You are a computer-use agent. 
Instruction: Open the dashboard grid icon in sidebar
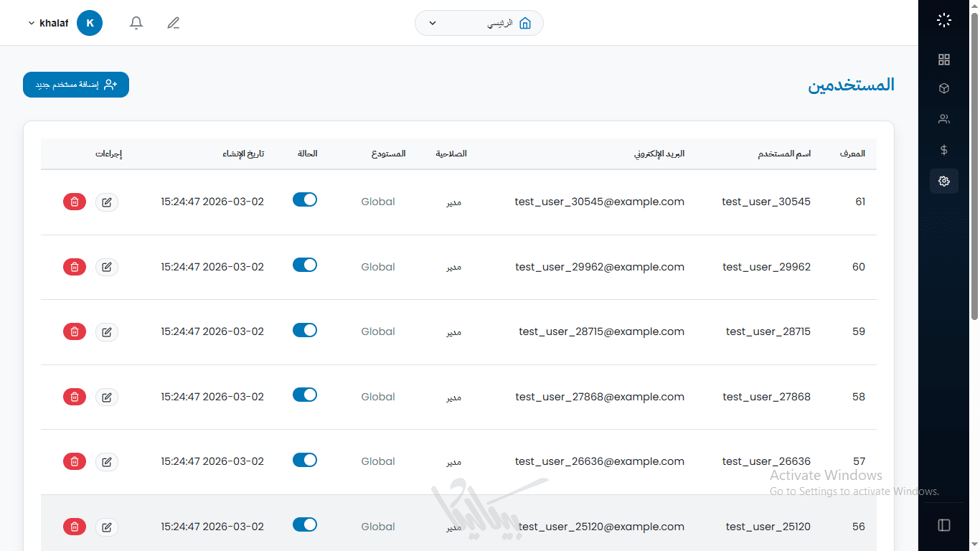click(x=943, y=60)
